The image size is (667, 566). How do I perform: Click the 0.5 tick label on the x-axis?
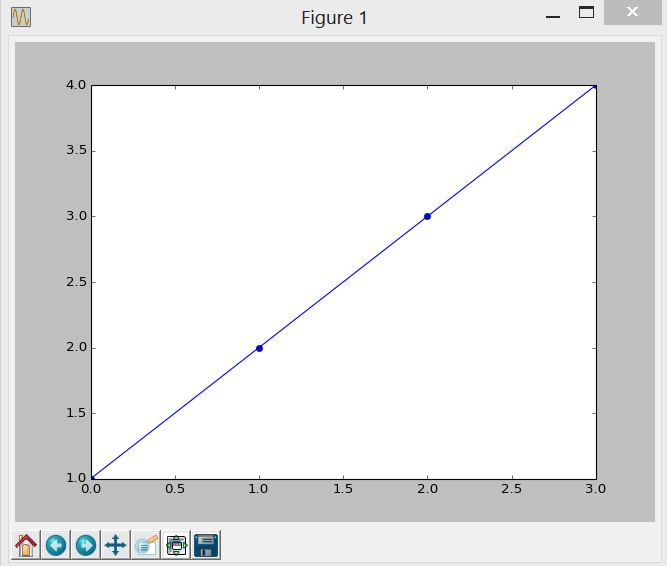click(x=175, y=491)
